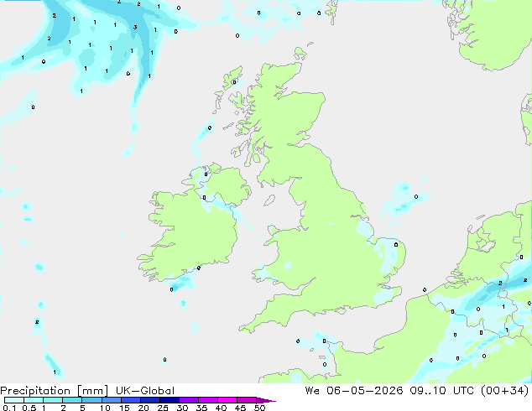Click the date "06-05-2026"
532x411 pixels.
pos(365,390)
